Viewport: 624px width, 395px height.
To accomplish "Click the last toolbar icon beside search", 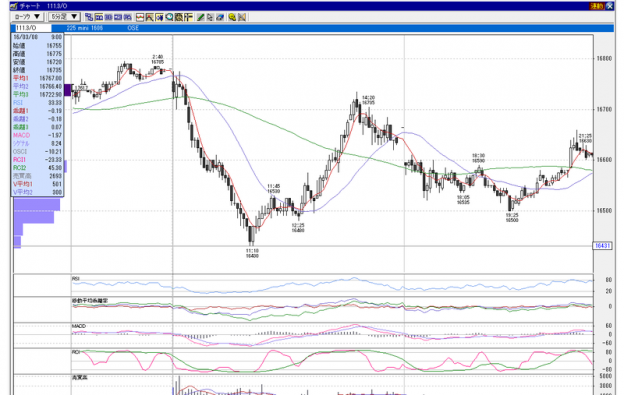I will [x=242, y=17].
